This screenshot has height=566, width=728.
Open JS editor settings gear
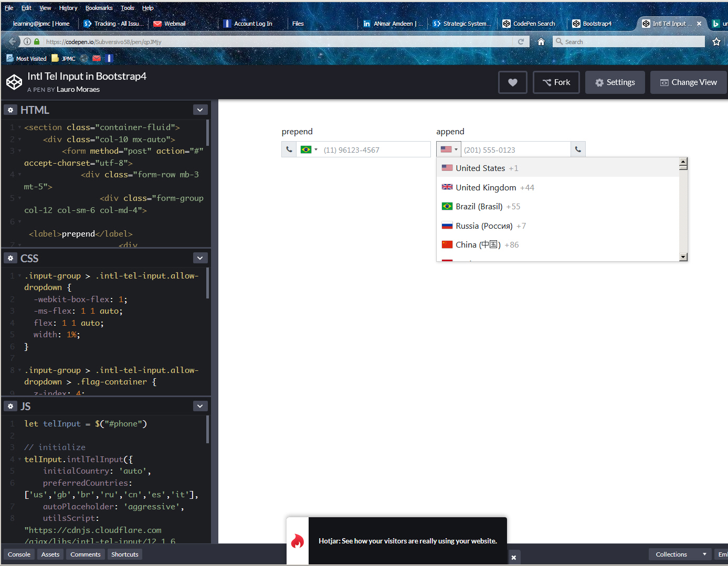10,407
